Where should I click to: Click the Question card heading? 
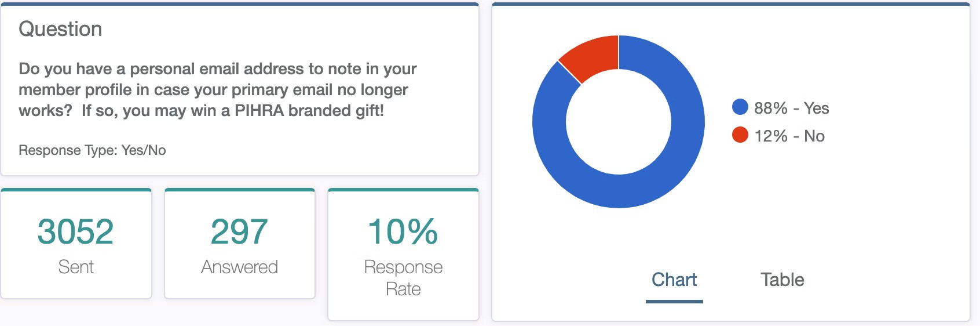click(x=60, y=29)
